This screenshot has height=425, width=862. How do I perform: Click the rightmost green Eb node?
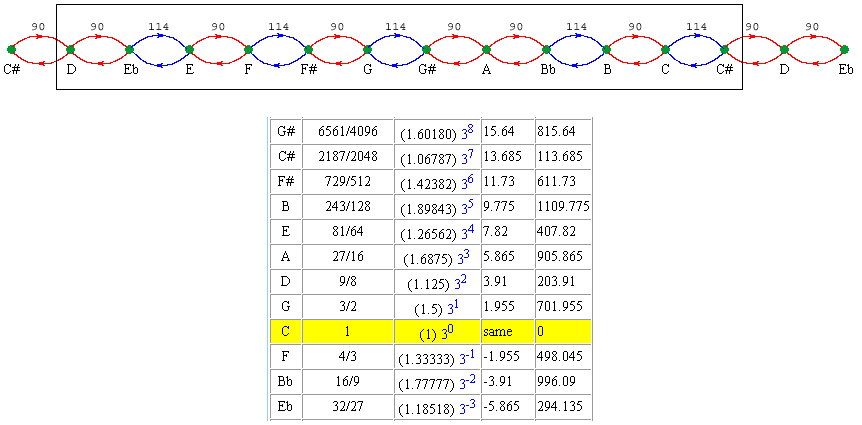point(844,49)
